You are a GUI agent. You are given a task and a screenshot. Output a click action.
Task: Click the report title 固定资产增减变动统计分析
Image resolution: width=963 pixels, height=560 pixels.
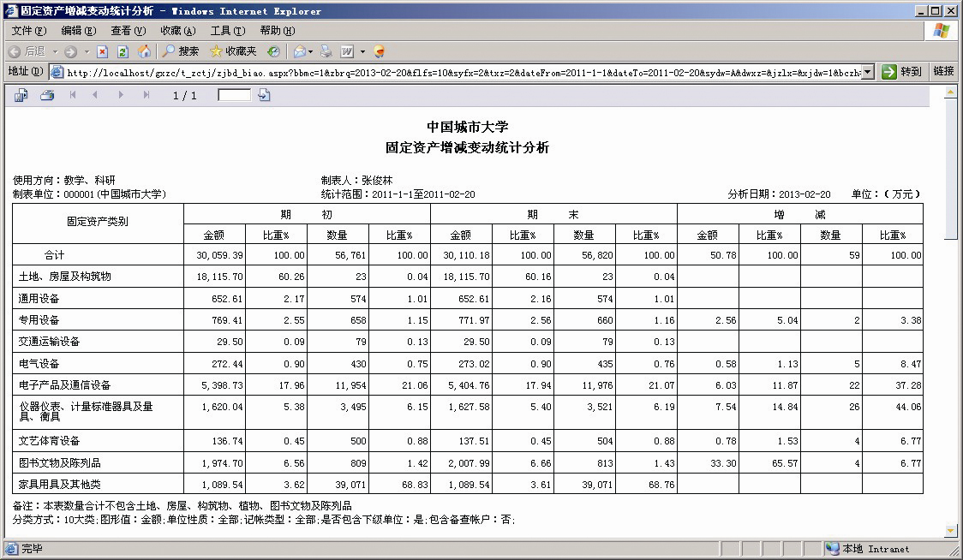pyautogui.click(x=468, y=147)
